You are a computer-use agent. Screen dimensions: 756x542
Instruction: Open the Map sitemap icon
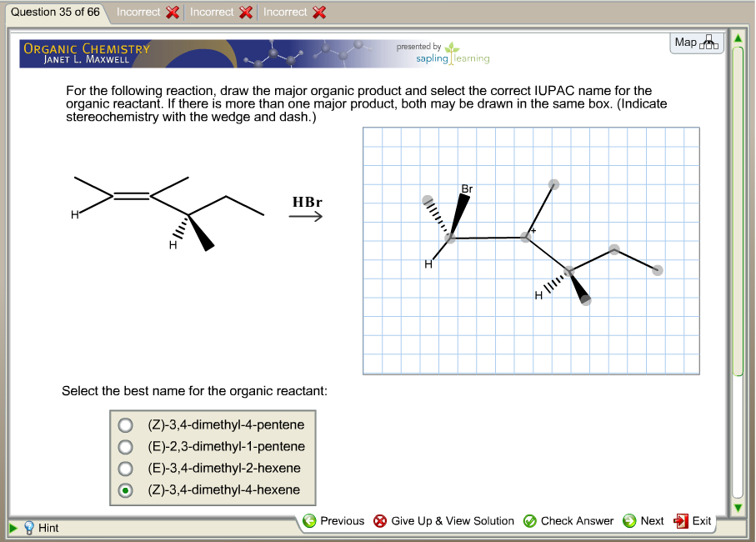[x=708, y=43]
